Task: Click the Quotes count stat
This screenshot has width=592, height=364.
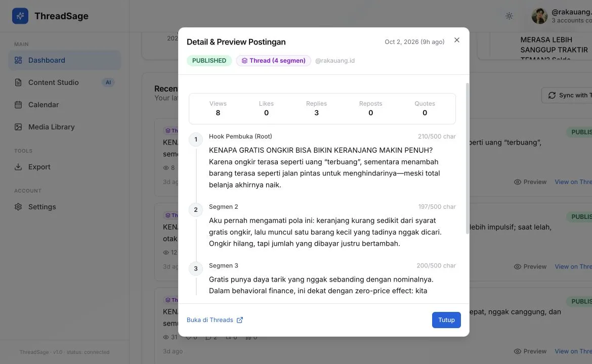Action: click(425, 109)
